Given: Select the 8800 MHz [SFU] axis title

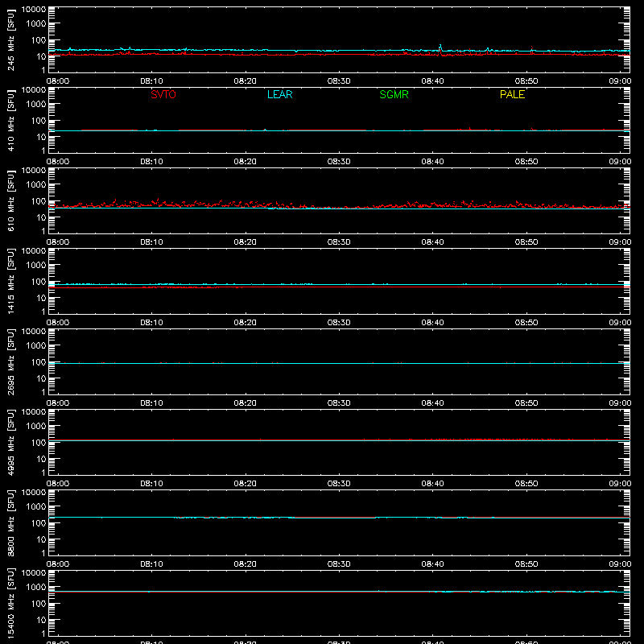Looking at the screenshot, I should point(11,522).
